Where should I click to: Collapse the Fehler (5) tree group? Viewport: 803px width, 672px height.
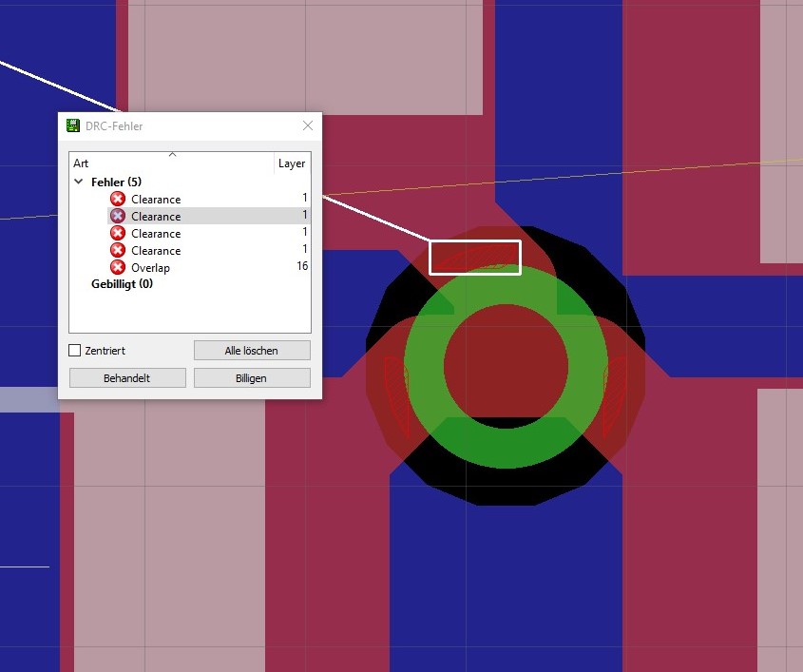[x=79, y=182]
